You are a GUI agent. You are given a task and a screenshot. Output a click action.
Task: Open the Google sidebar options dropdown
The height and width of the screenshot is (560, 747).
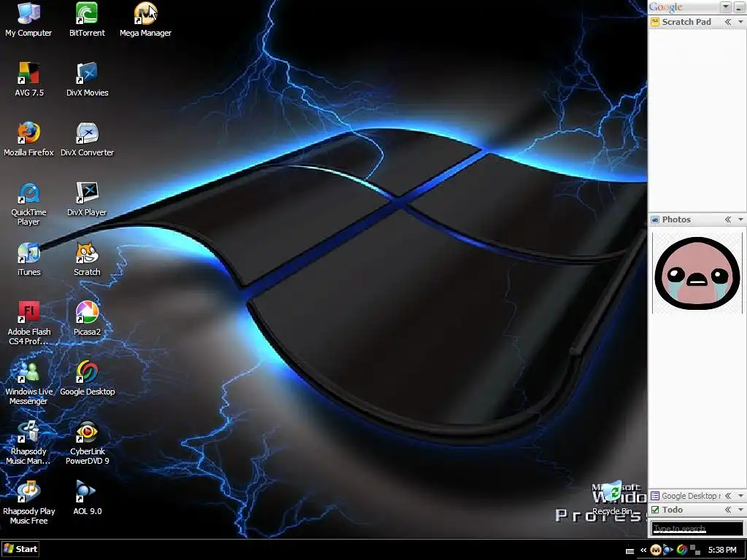point(726,7)
